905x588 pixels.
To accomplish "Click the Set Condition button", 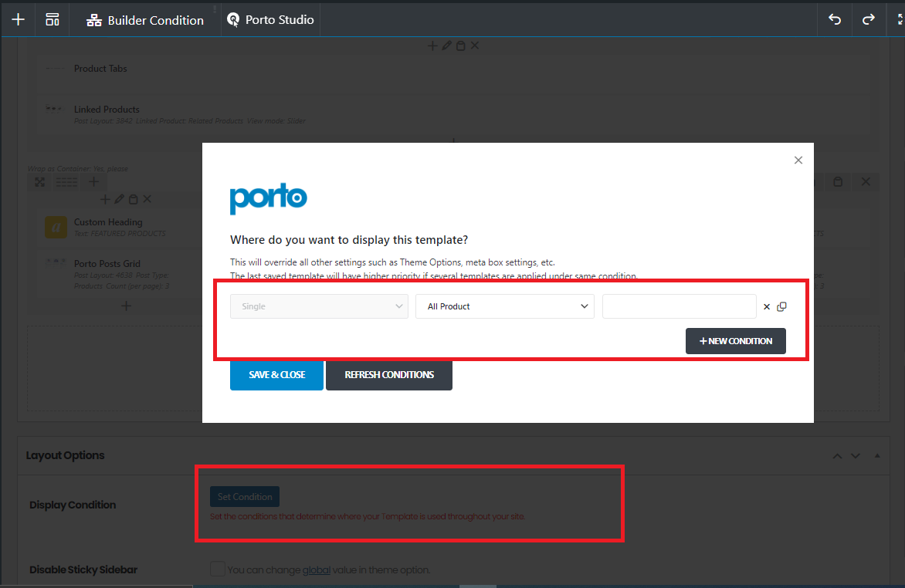I will click(245, 497).
